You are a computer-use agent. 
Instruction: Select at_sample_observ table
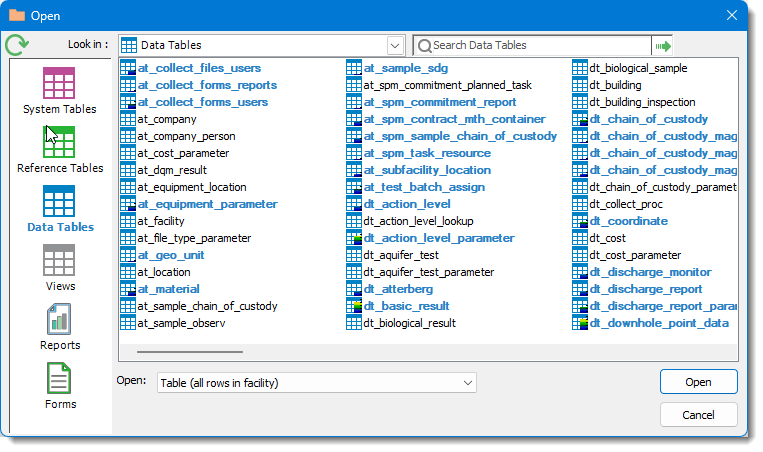click(x=181, y=323)
